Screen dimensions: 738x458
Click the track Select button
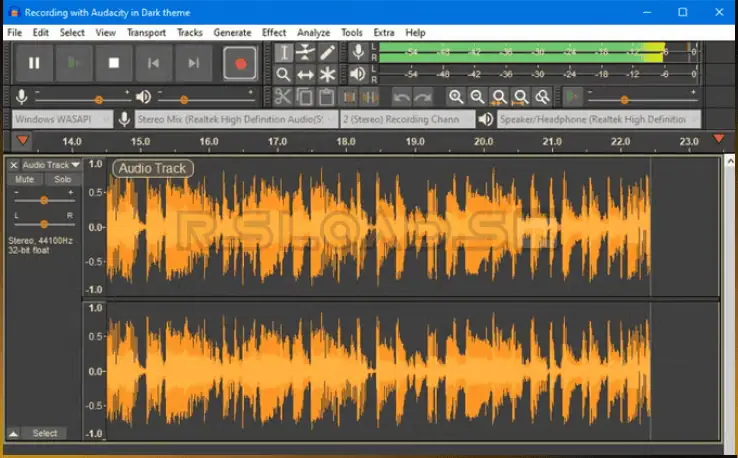pyautogui.click(x=45, y=434)
